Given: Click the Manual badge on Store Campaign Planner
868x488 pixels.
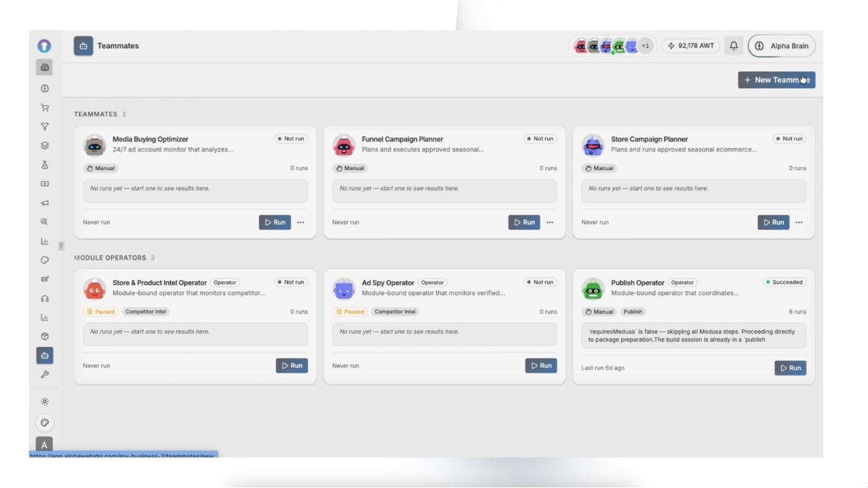Looking at the screenshot, I should click(599, 168).
